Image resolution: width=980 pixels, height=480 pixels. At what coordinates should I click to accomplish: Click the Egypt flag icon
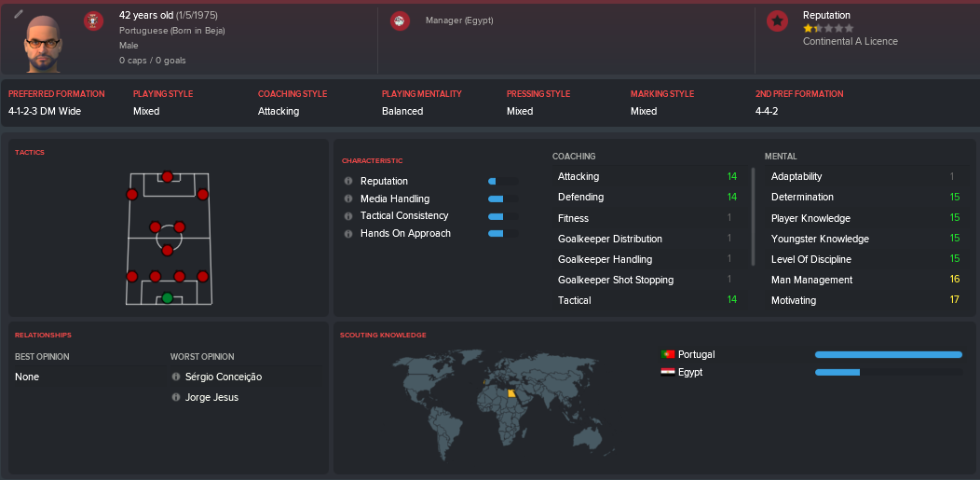point(668,372)
